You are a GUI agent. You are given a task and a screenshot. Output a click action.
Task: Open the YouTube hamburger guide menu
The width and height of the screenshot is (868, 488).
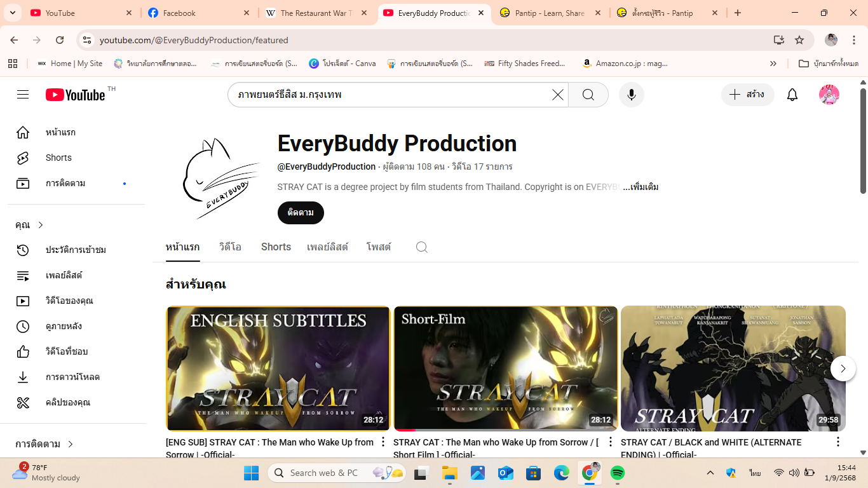click(23, 95)
